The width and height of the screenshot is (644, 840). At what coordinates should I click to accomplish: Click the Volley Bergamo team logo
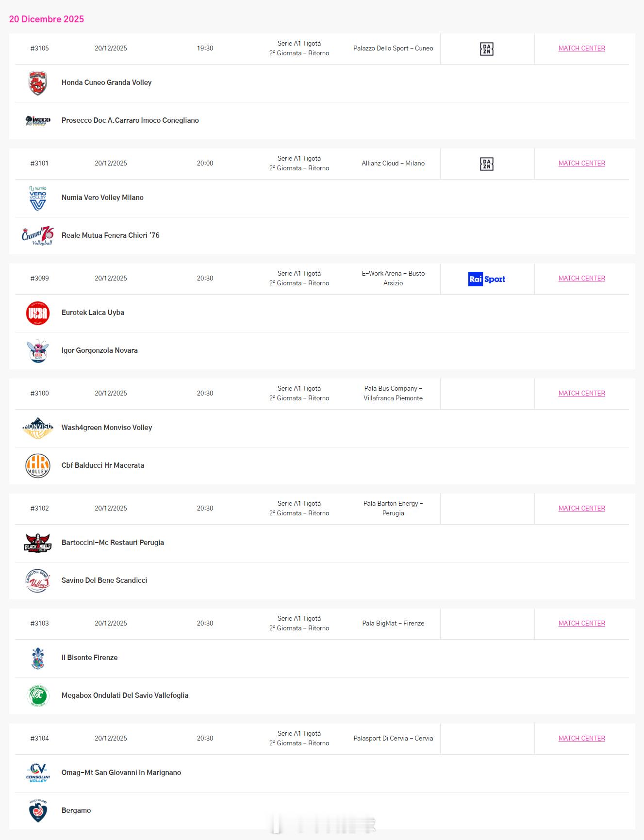[38, 810]
